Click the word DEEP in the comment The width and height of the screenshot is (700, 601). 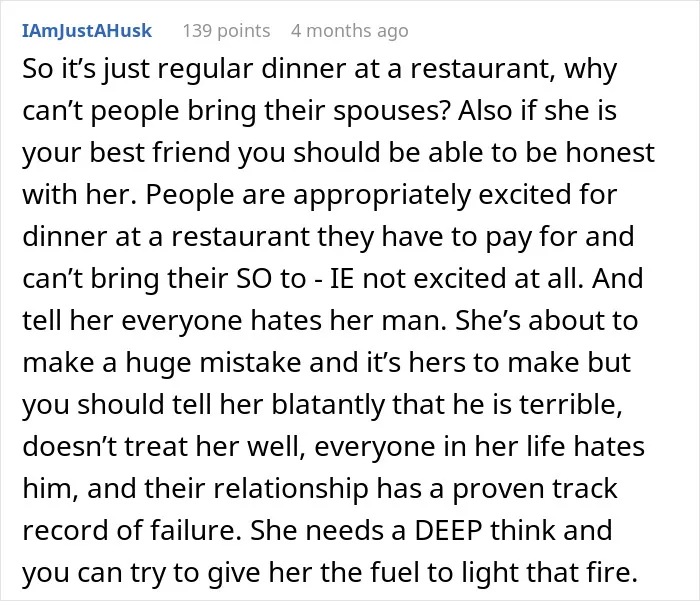point(448,530)
